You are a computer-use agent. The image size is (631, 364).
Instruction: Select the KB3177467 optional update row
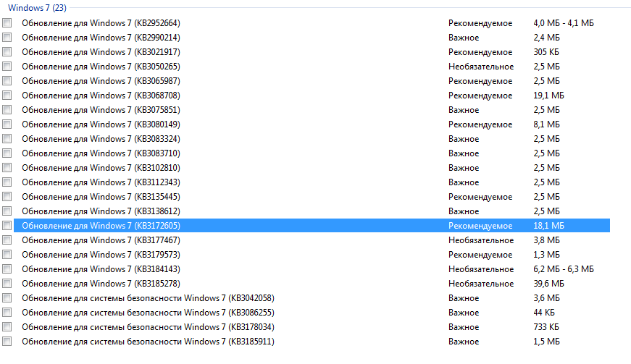[312, 240]
